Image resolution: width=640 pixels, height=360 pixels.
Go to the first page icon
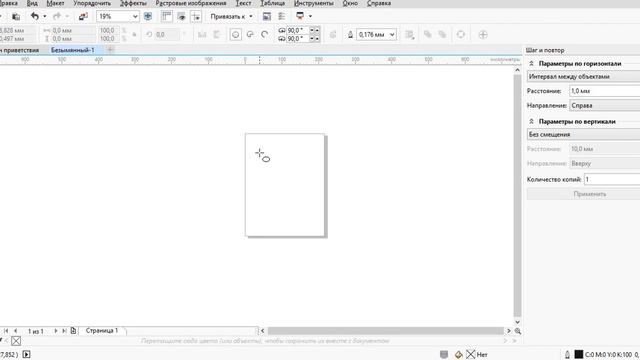(6, 331)
